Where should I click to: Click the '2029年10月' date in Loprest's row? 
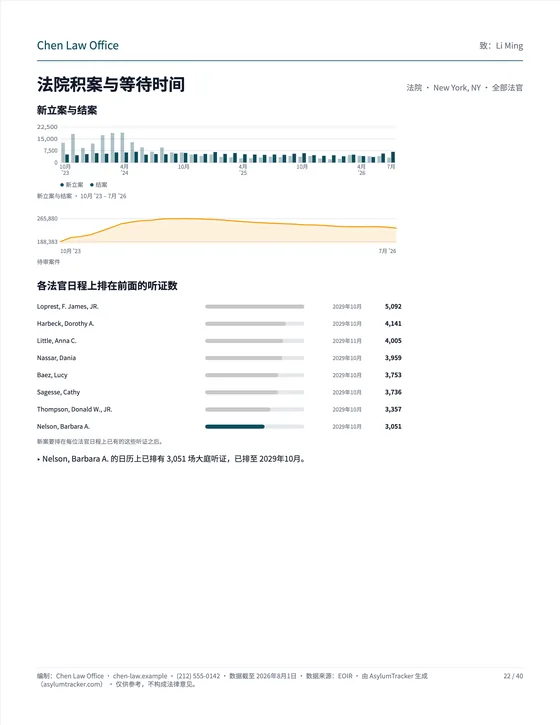(347, 307)
